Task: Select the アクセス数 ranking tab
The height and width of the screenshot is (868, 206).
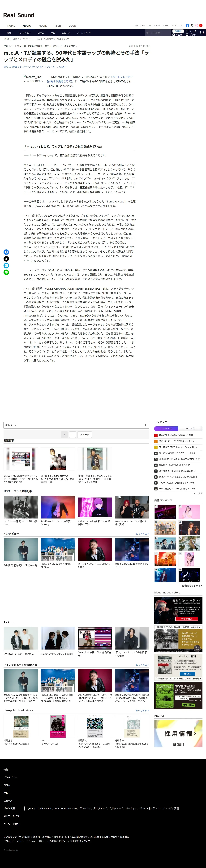Action: tap(166, 429)
